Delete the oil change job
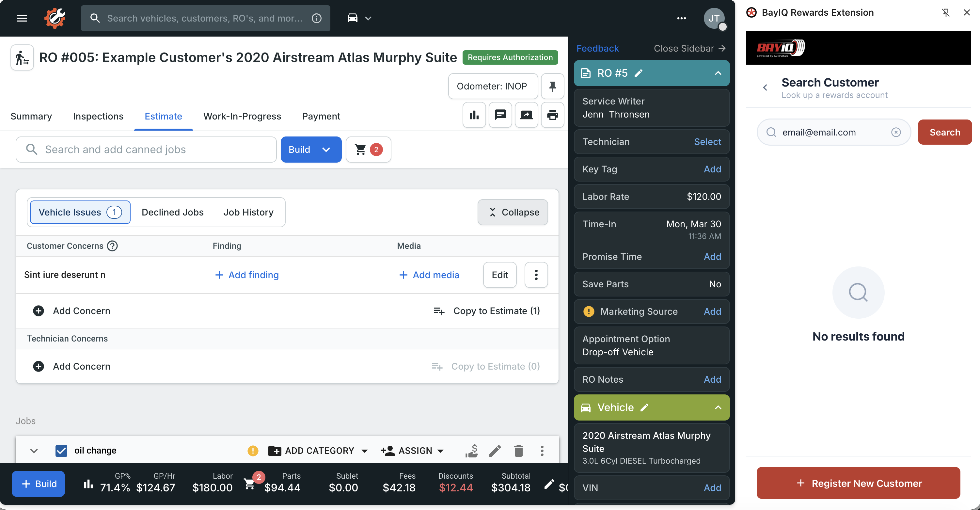This screenshot has width=980, height=510. tap(518, 451)
